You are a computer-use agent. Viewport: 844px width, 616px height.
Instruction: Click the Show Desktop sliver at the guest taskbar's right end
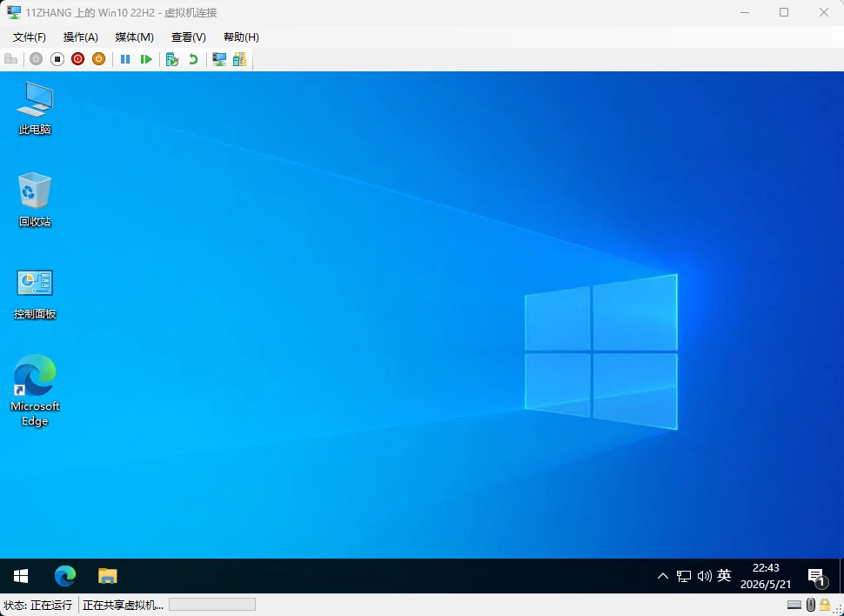(841, 576)
